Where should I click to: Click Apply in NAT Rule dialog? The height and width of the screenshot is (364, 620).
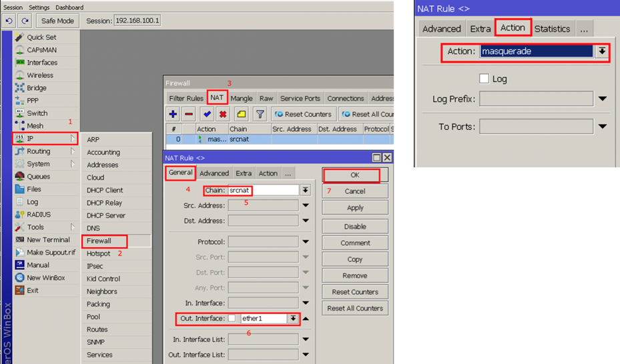tap(354, 207)
